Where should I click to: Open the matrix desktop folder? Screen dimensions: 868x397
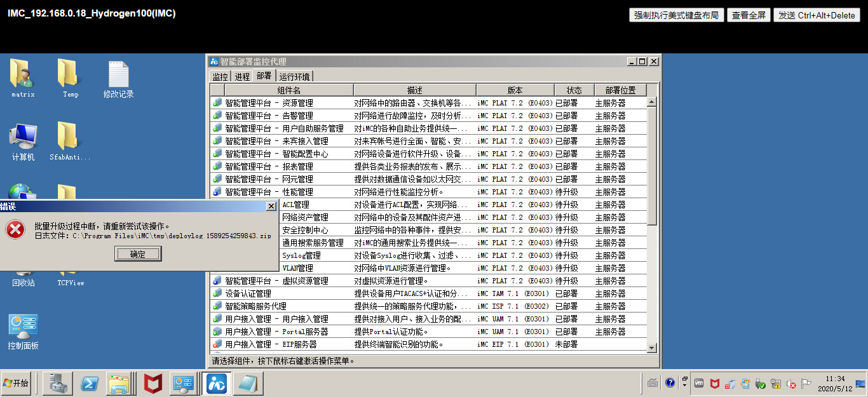click(x=22, y=79)
